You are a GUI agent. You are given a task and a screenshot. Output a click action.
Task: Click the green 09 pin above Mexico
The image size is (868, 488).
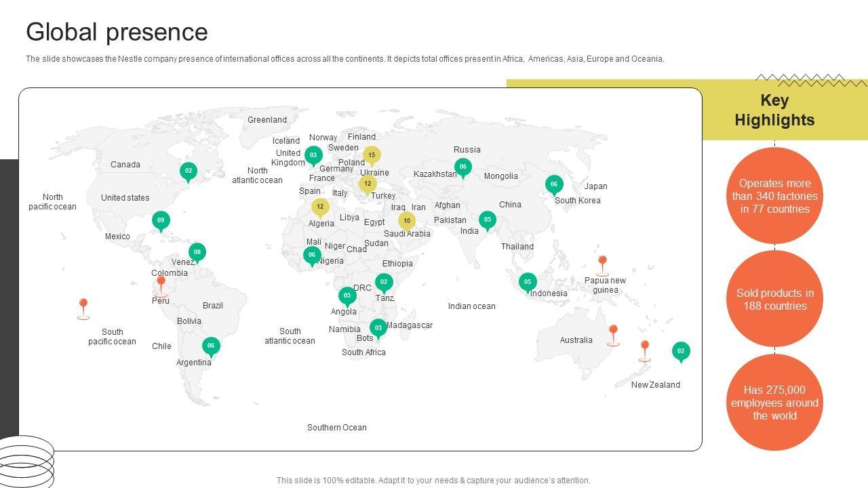(161, 220)
